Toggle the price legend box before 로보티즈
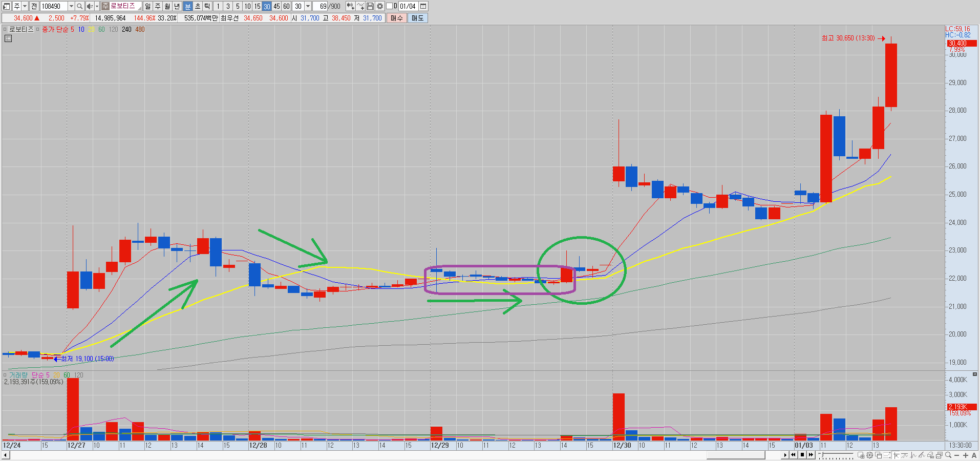The width and height of the screenshot is (980, 461). tap(5, 29)
